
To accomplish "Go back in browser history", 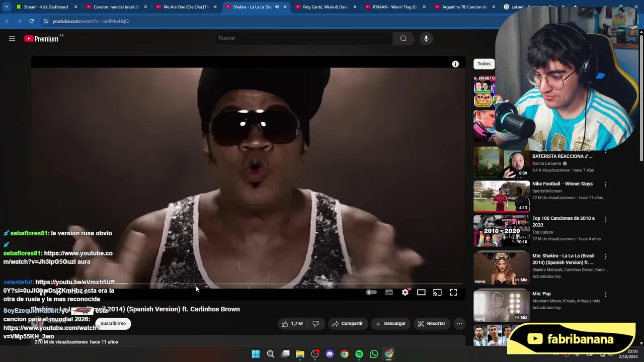I will pyautogui.click(x=7, y=21).
